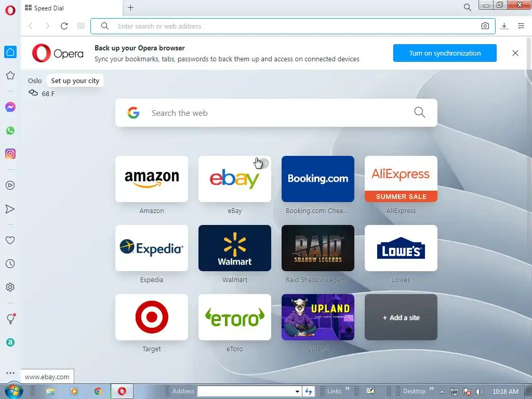
Task: Open the Raid Shadow Legends tile
Action: pos(318,248)
